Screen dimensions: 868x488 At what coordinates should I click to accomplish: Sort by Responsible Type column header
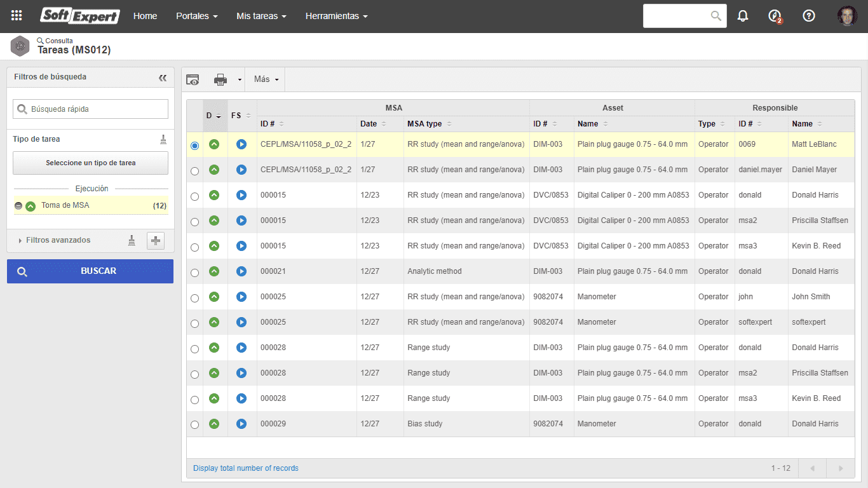coord(712,124)
